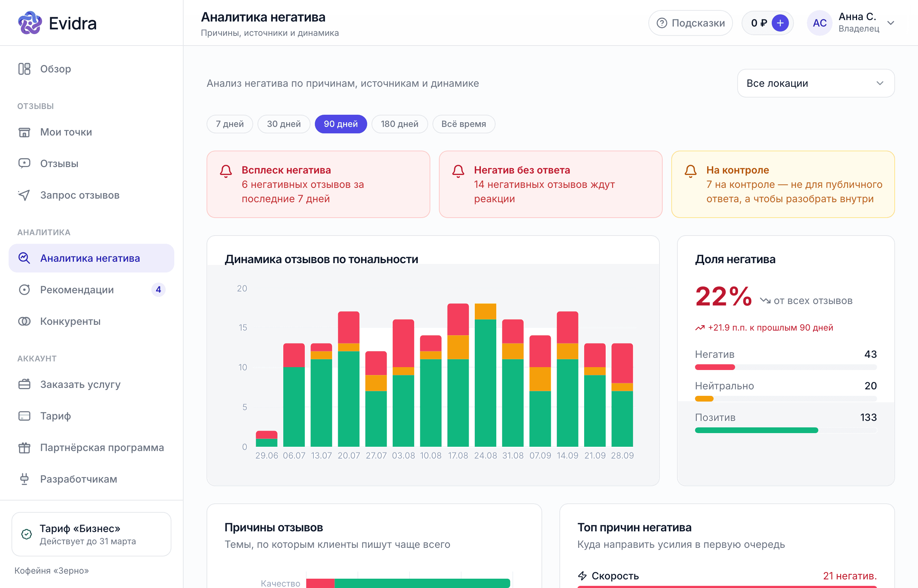
Task: Switch period to 30 дней
Action: [x=284, y=124]
